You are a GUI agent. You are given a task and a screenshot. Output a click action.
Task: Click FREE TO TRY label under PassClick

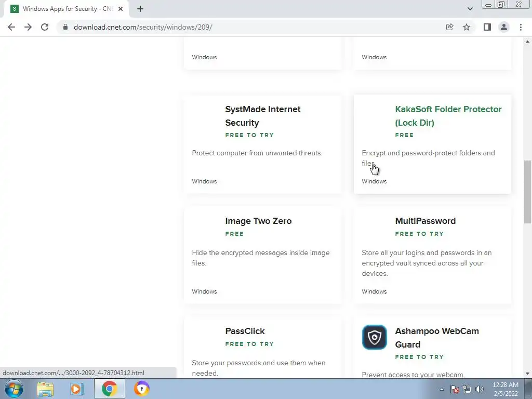(x=249, y=344)
